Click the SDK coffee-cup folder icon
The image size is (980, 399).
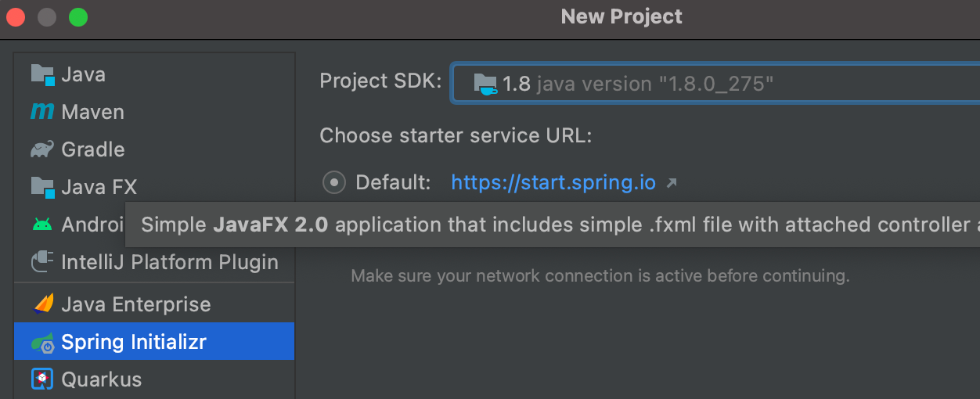coord(485,84)
